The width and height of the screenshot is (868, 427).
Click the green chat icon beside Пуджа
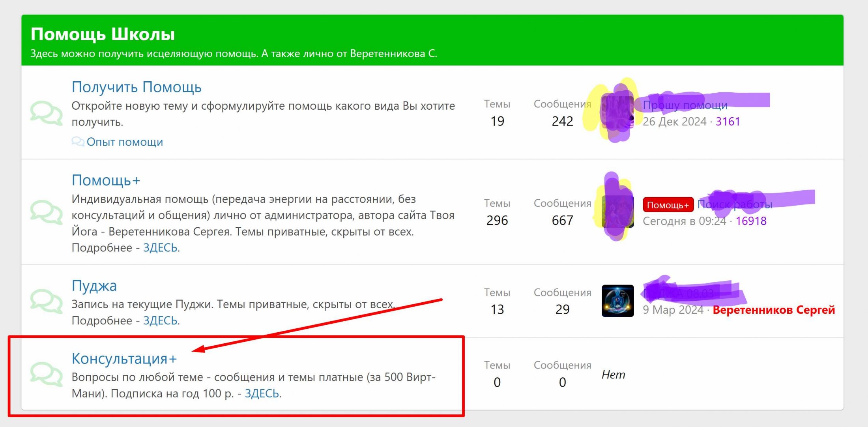click(47, 302)
